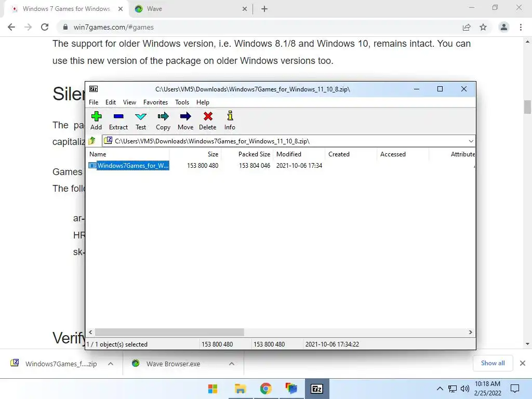Open the Tools menu in 7-Zip
The width and height of the screenshot is (532, 399).
tap(182, 102)
